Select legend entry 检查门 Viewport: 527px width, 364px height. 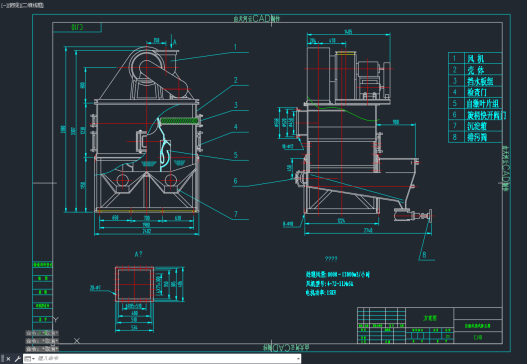coord(477,92)
